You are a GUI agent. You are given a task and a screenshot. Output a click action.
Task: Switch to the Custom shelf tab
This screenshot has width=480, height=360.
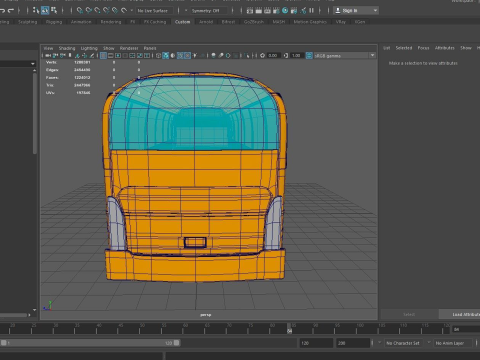[x=183, y=22]
